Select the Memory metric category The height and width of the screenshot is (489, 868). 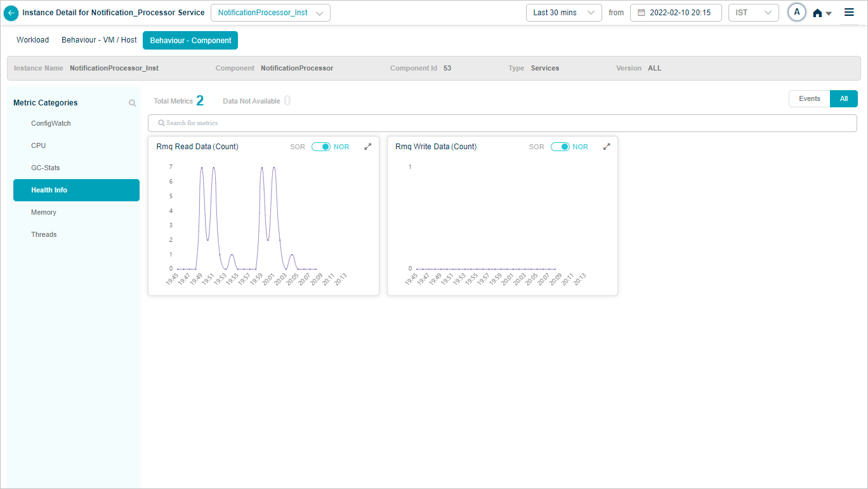[44, 212]
